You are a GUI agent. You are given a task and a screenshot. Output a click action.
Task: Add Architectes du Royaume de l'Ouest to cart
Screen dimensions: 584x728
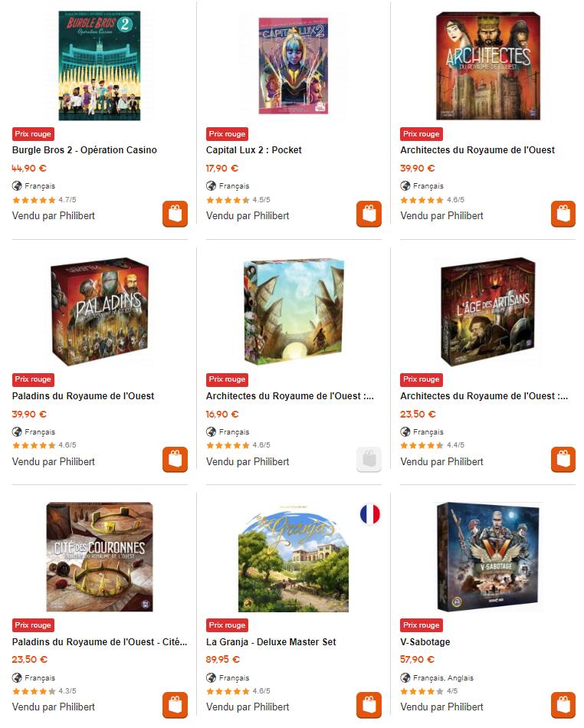coord(563,214)
